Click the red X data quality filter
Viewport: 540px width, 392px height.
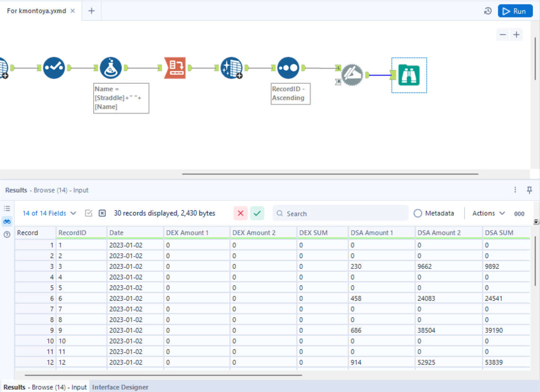tap(240, 213)
